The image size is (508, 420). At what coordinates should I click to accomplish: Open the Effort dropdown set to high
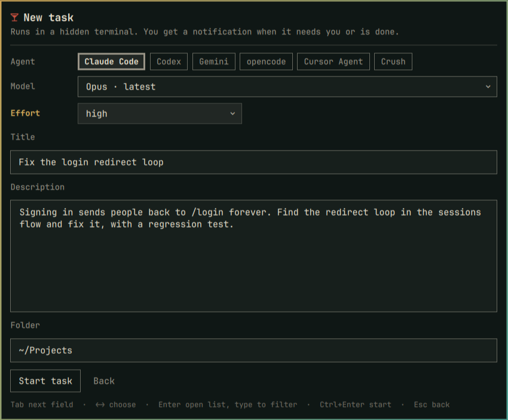coord(160,114)
